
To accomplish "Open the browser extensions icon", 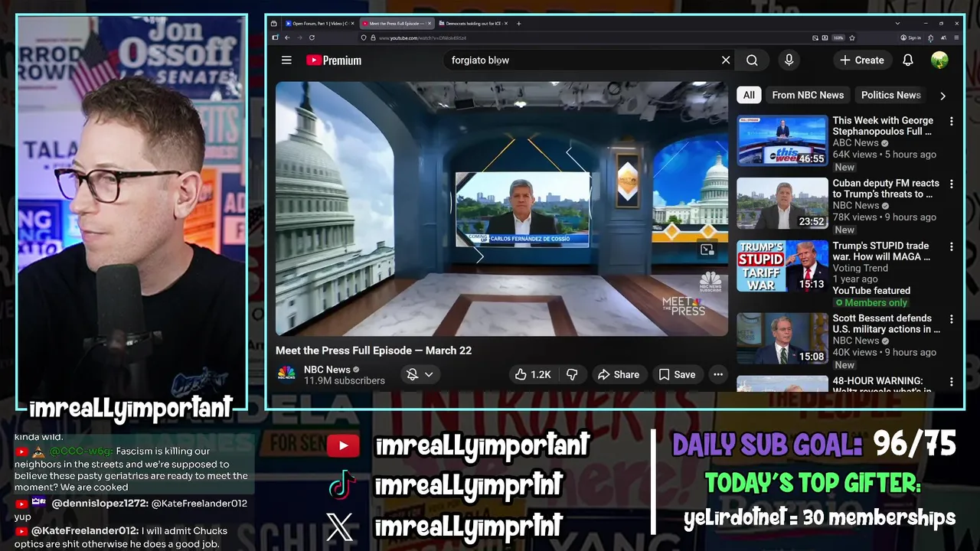I will (x=930, y=37).
